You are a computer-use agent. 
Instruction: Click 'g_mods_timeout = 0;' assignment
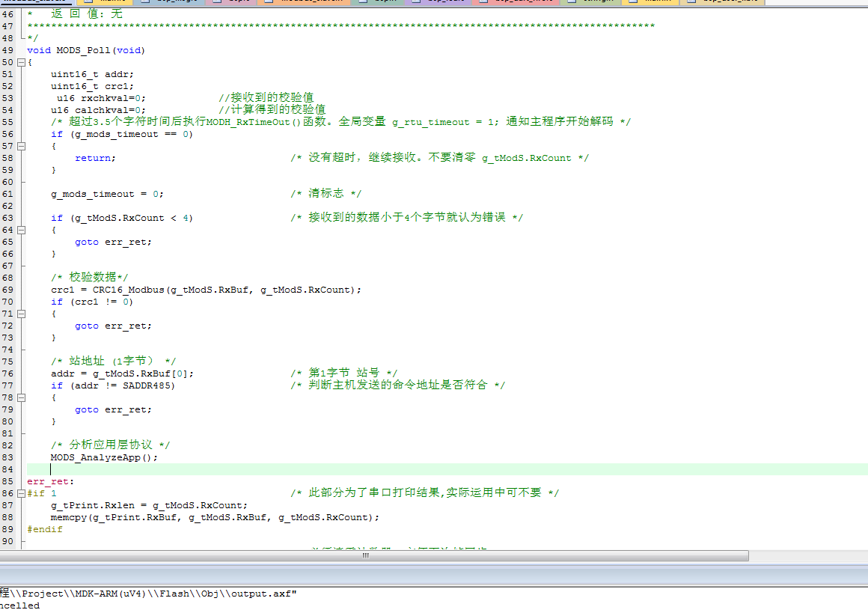point(107,195)
